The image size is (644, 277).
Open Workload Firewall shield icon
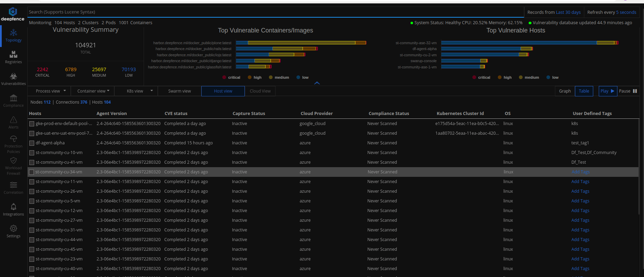pos(13,161)
